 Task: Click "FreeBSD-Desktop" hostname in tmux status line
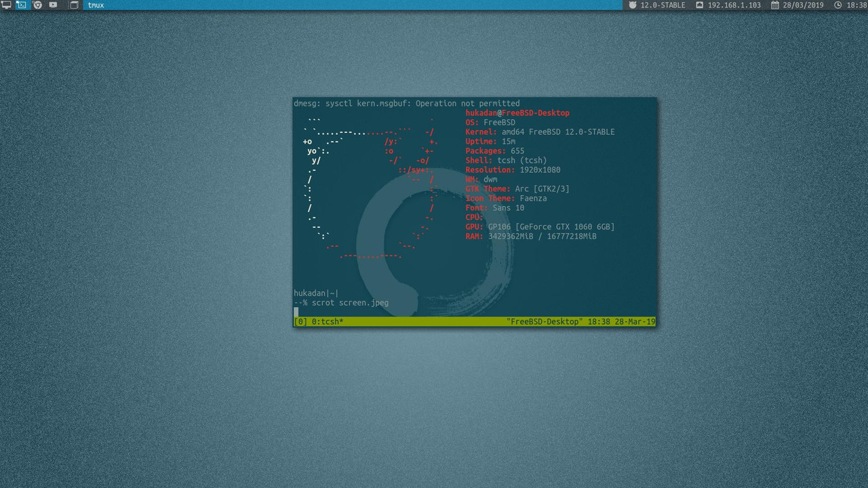tap(545, 321)
